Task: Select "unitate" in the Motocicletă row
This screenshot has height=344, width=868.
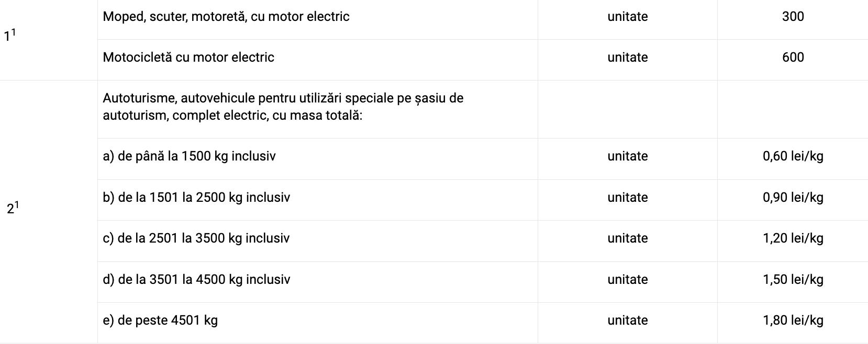Action: pyautogui.click(x=627, y=58)
